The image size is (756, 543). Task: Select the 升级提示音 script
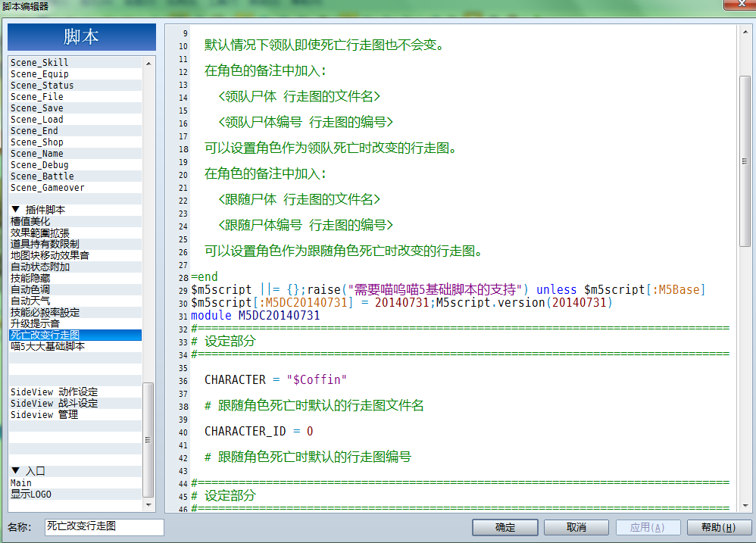point(76,324)
